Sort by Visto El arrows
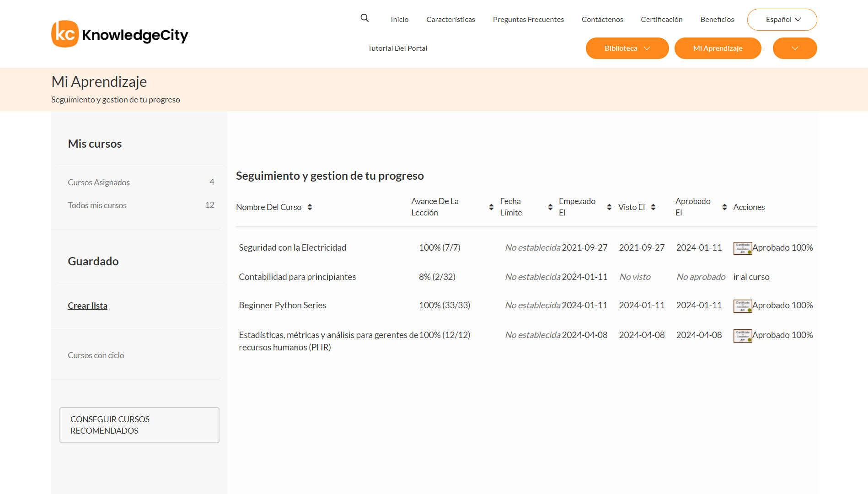The image size is (868, 494). point(653,207)
